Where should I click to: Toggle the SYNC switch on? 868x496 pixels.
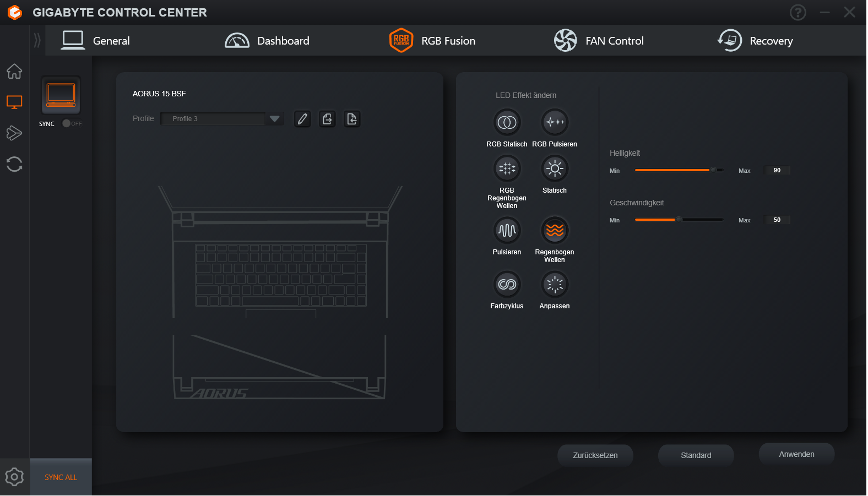point(72,123)
